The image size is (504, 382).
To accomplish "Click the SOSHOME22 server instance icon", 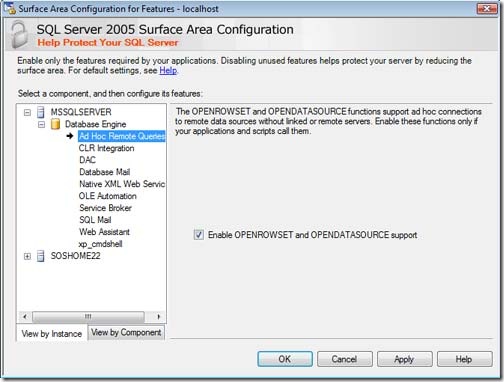I will point(41,256).
